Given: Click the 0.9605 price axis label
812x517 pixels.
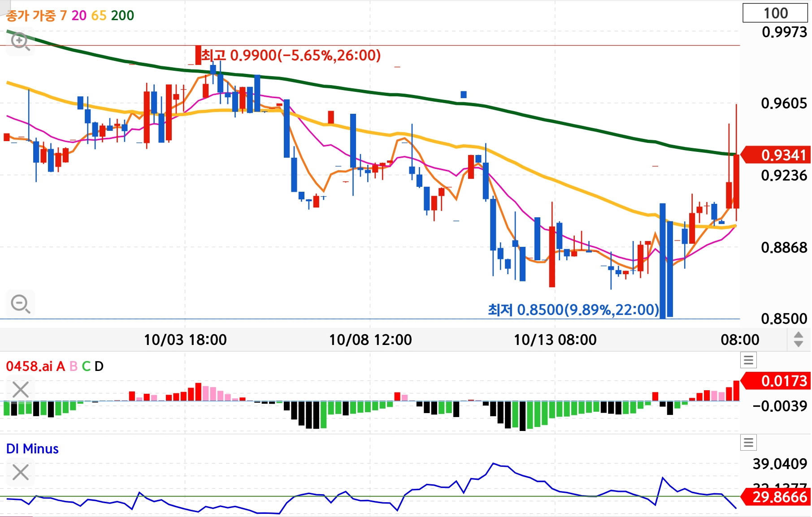Looking at the screenshot, I should click(x=784, y=103).
